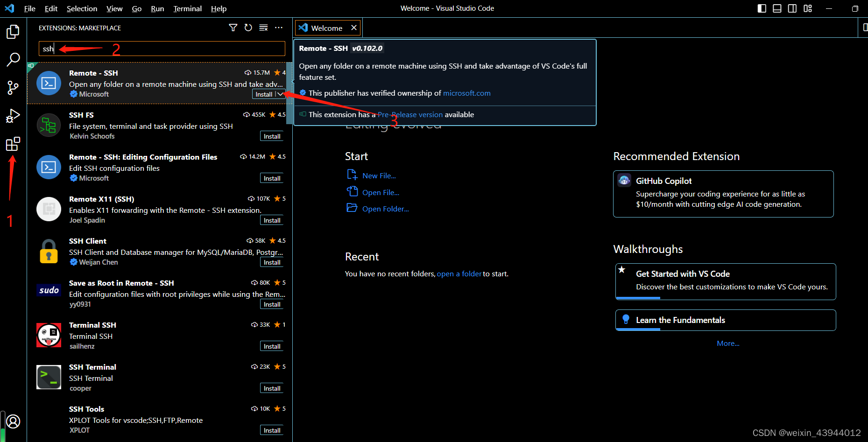Install the Terminal SSH extension
868x442 pixels.
[x=272, y=346]
